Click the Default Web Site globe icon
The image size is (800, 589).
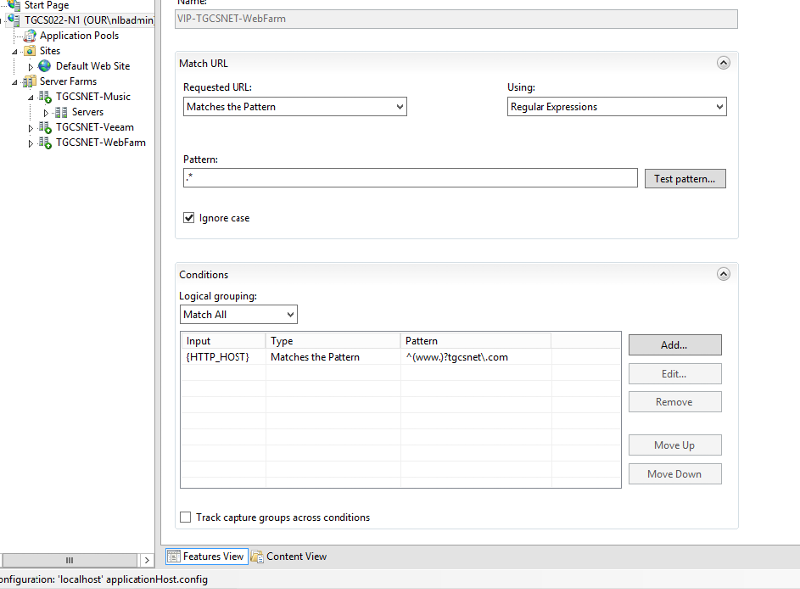pos(45,66)
